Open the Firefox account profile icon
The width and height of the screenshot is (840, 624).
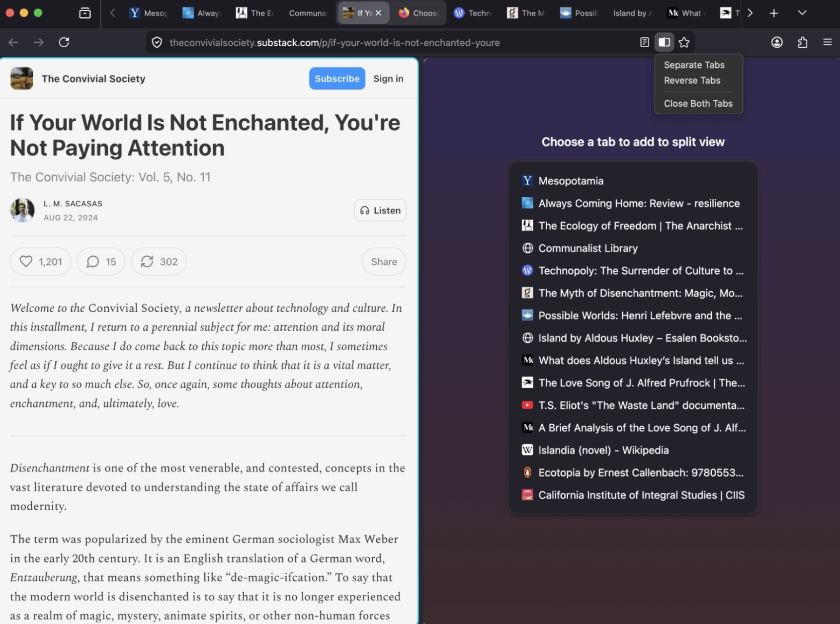(x=777, y=43)
